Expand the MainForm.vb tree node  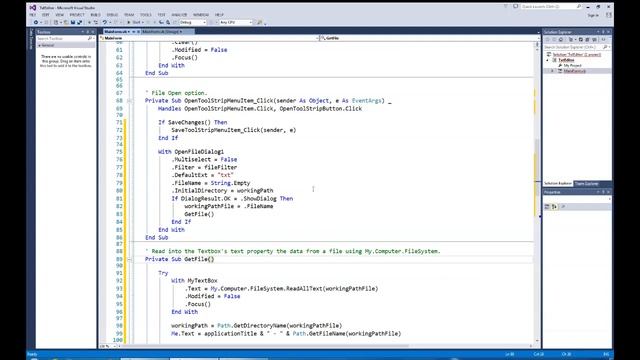553,71
